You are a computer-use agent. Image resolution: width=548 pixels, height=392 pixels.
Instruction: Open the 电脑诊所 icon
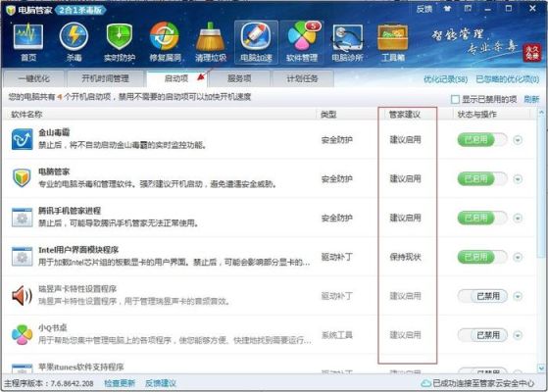(347, 42)
